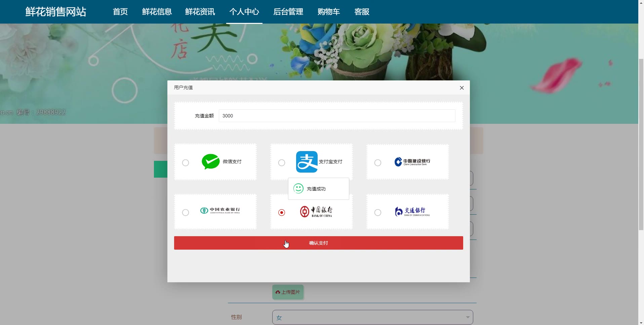Click the 微信支付 label text

[x=232, y=162]
